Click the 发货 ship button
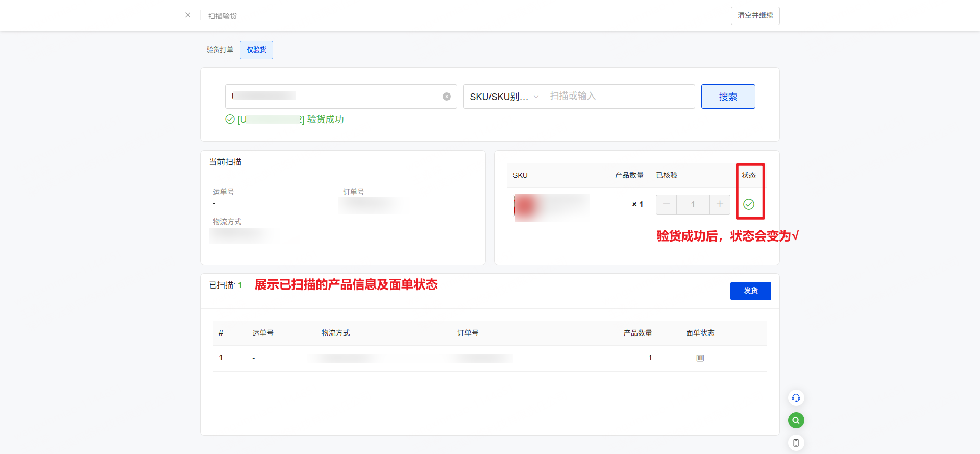This screenshot has width=980, height=454. pyautogui.click(x=750, y=291)
